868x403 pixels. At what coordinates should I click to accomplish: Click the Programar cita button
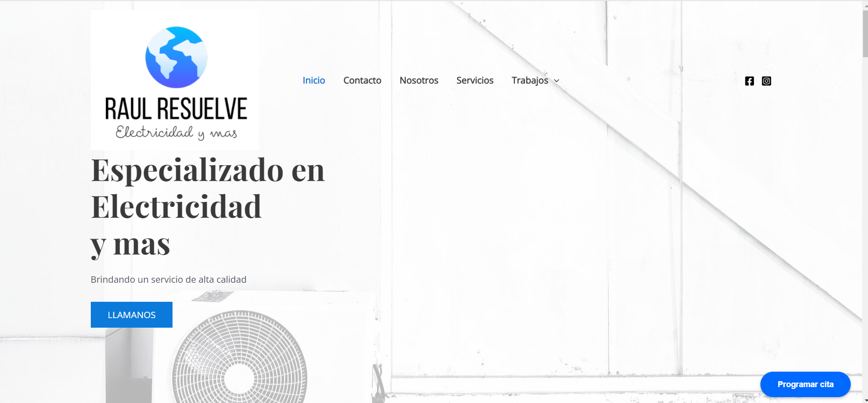pyautogui.click(x=805, y=384)
